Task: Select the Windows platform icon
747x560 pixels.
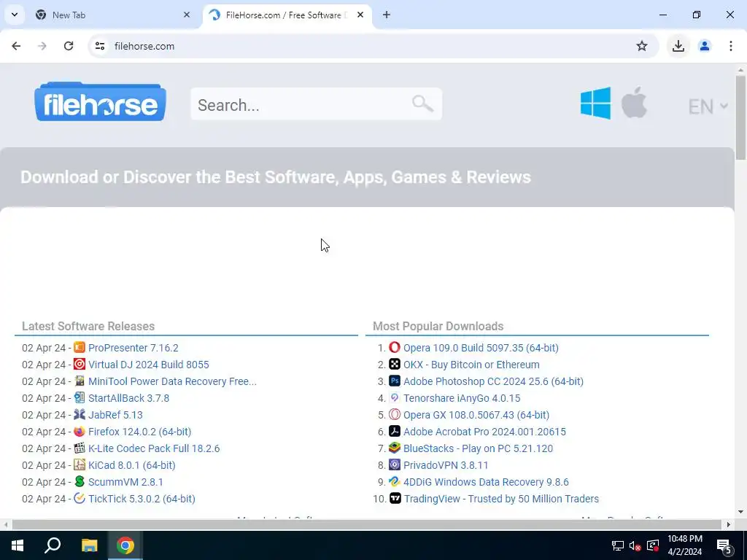Action: pos(595,103)
